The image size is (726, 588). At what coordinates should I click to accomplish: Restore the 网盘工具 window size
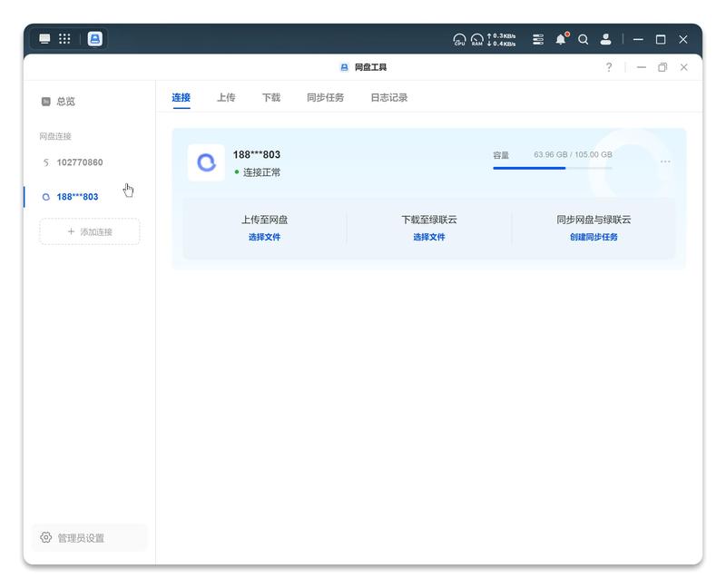(662, 67)
